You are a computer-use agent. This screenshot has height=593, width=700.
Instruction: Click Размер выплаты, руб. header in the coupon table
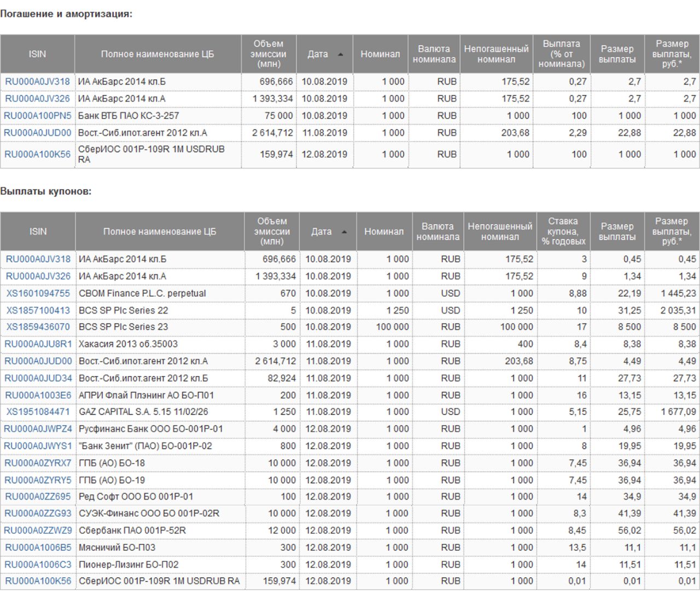point(672,232)
